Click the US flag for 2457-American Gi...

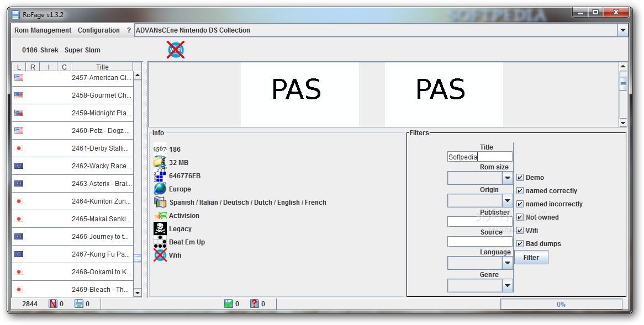pos(19,77)
